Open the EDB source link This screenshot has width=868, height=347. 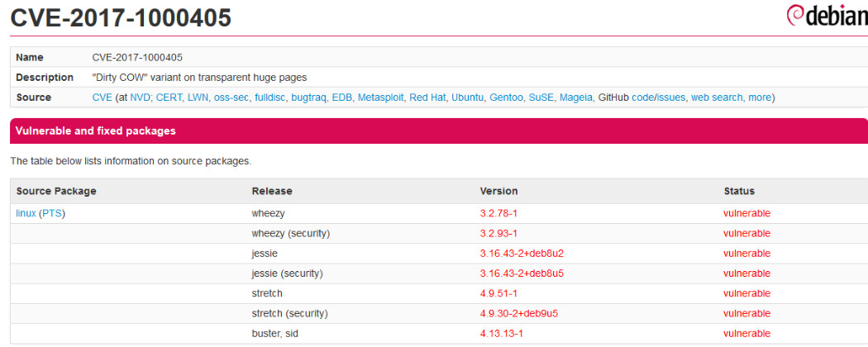341,97
